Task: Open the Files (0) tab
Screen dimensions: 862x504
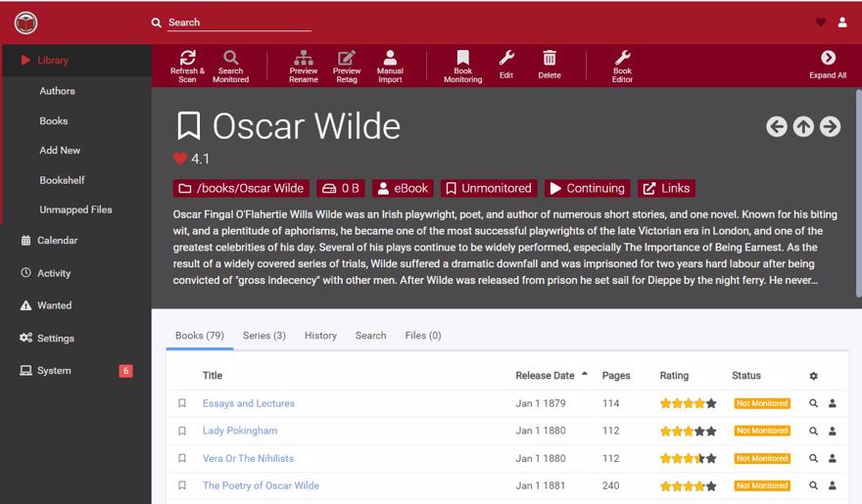Action: [423, 336]
